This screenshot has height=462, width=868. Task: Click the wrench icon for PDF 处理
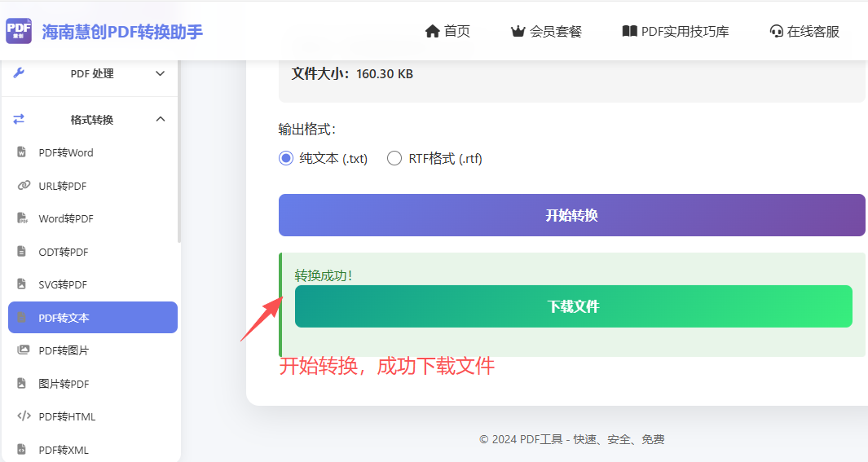(x=19, y=73)
